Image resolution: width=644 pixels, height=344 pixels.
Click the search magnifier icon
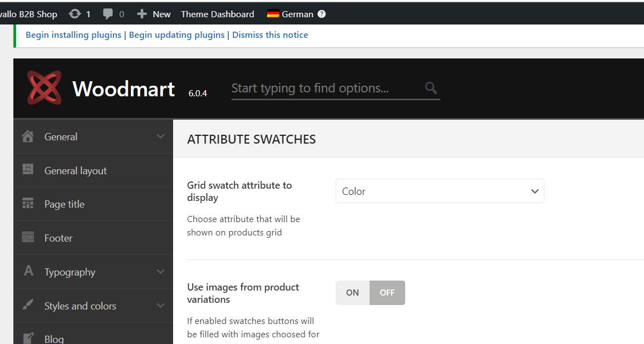(431, 88)
